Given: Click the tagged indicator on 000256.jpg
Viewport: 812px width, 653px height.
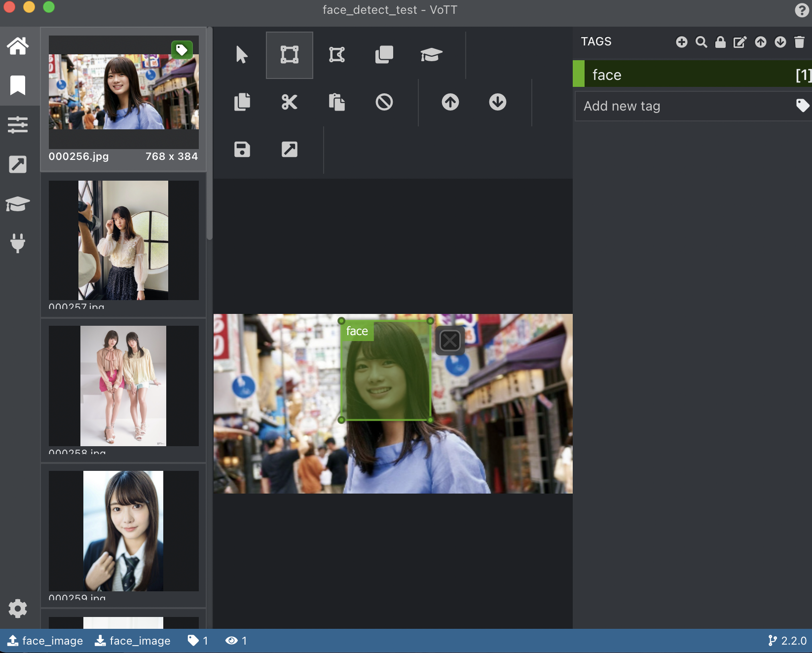Looking at the screenshot, I should [x=182, y=50].
